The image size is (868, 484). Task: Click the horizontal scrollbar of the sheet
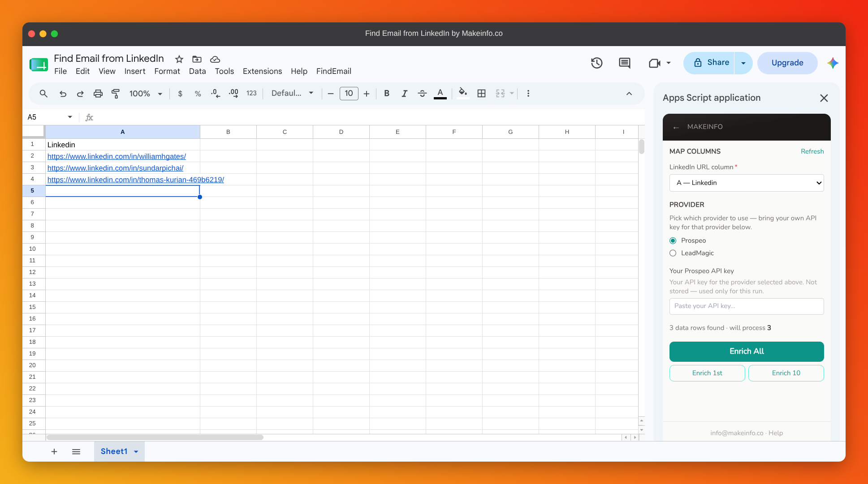tap(155, 437)
